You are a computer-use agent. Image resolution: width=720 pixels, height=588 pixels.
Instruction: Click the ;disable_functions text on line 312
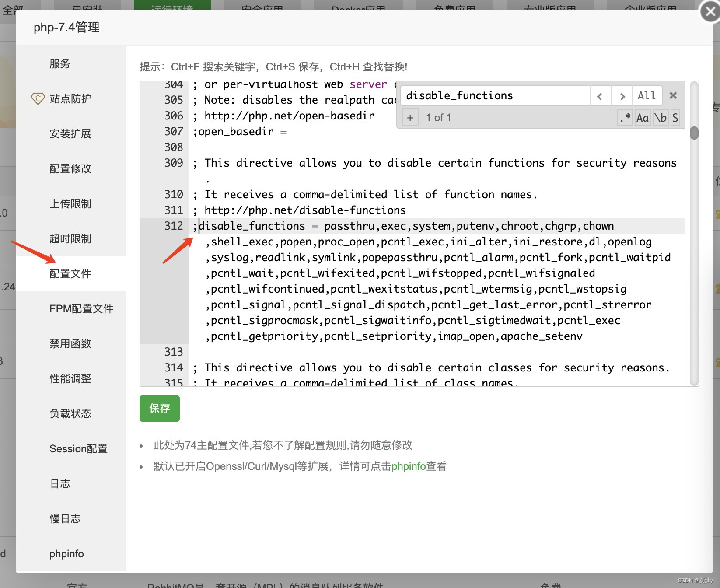[249, 226]
